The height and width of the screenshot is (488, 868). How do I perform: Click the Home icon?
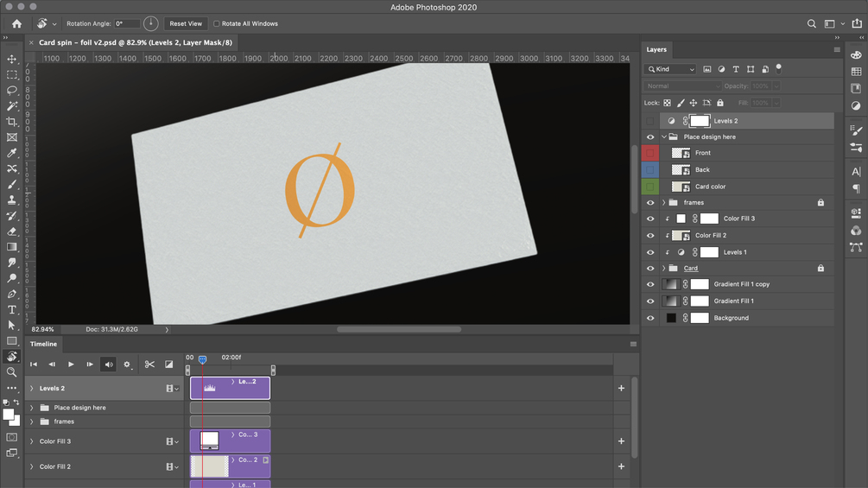click(x=16, y=24)
